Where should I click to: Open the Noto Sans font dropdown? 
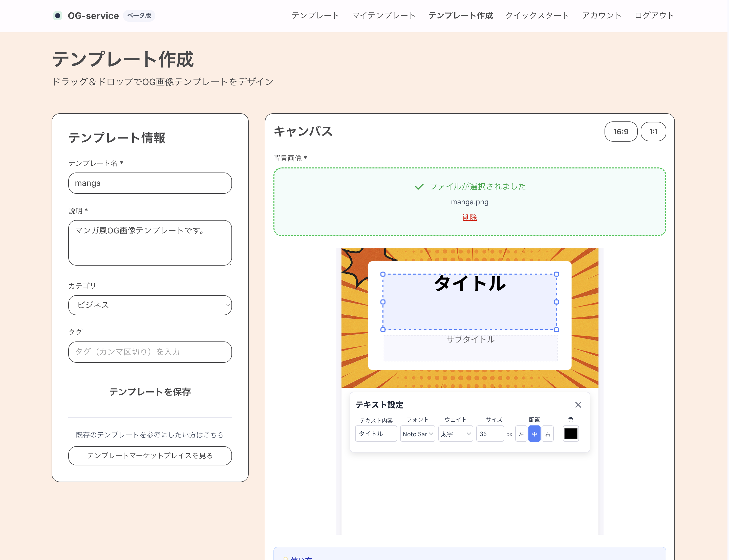pos(417,434)
